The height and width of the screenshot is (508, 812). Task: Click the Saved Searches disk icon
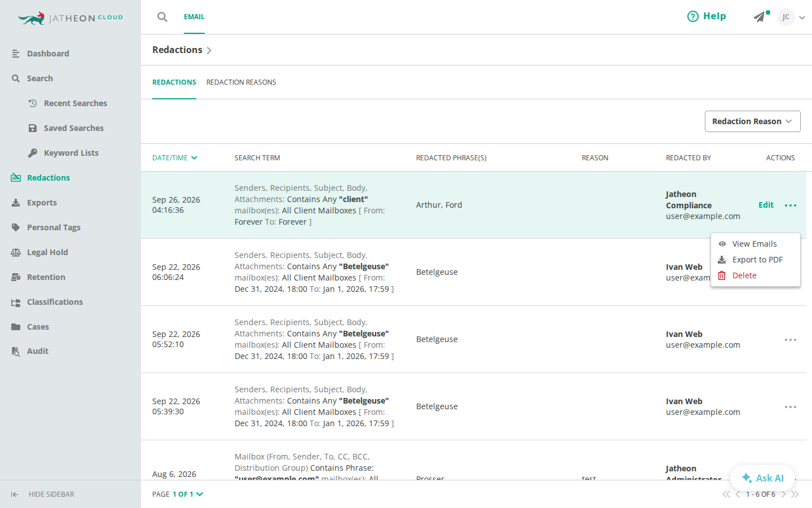pos(33,128)
